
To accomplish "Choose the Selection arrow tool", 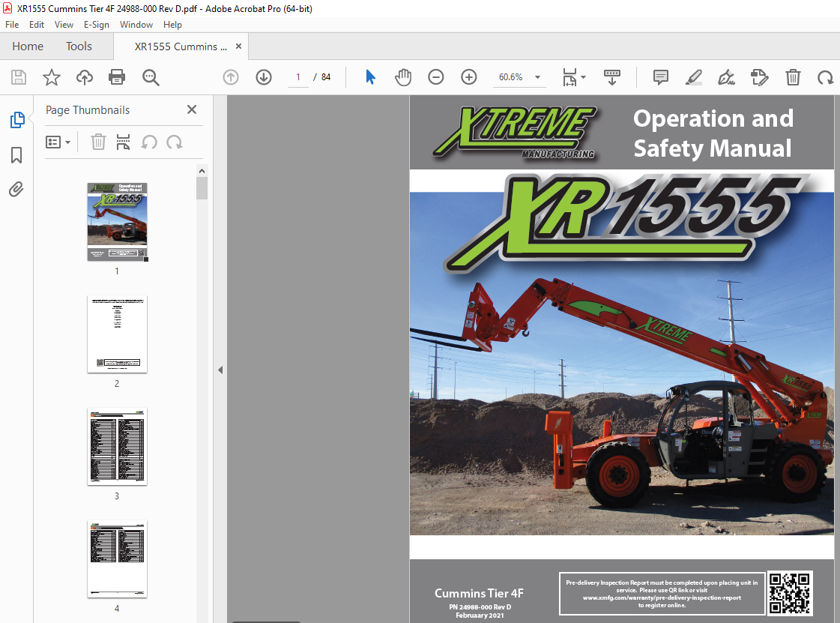I will (370, 77).
